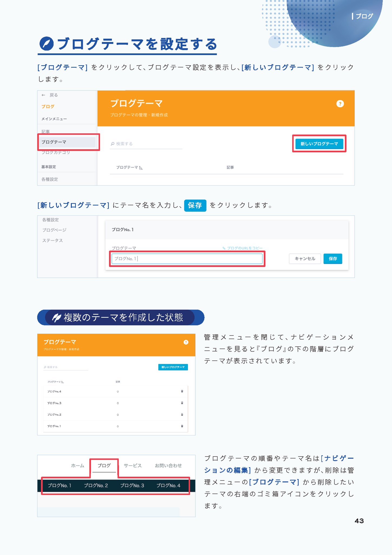Select the ブログNo.1 row in the theme list
This screenshot has width=392, height=555.
coord(116,426)
